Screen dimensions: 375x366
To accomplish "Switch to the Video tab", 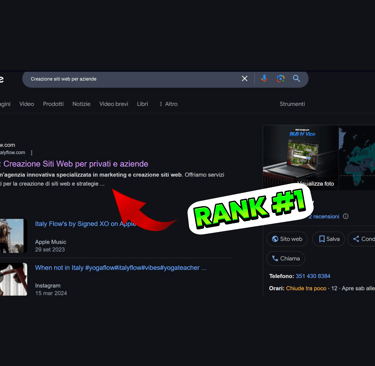I will 27,104.
